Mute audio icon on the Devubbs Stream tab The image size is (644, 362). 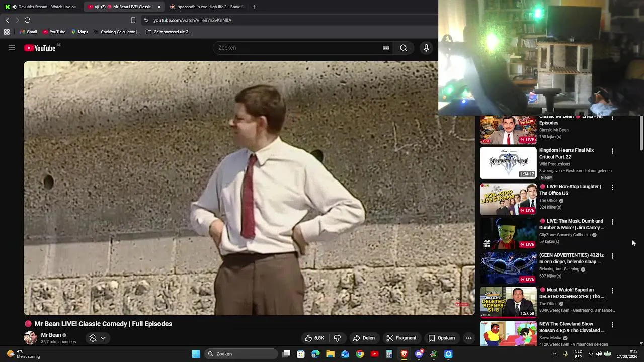14,7
